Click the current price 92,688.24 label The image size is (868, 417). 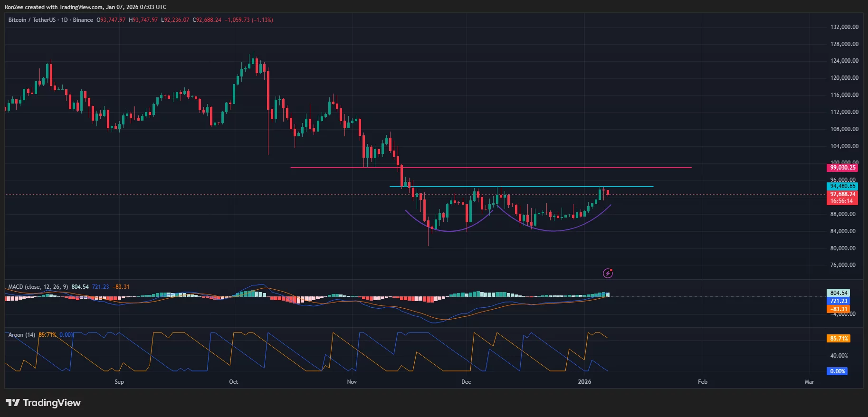(842, 194)
